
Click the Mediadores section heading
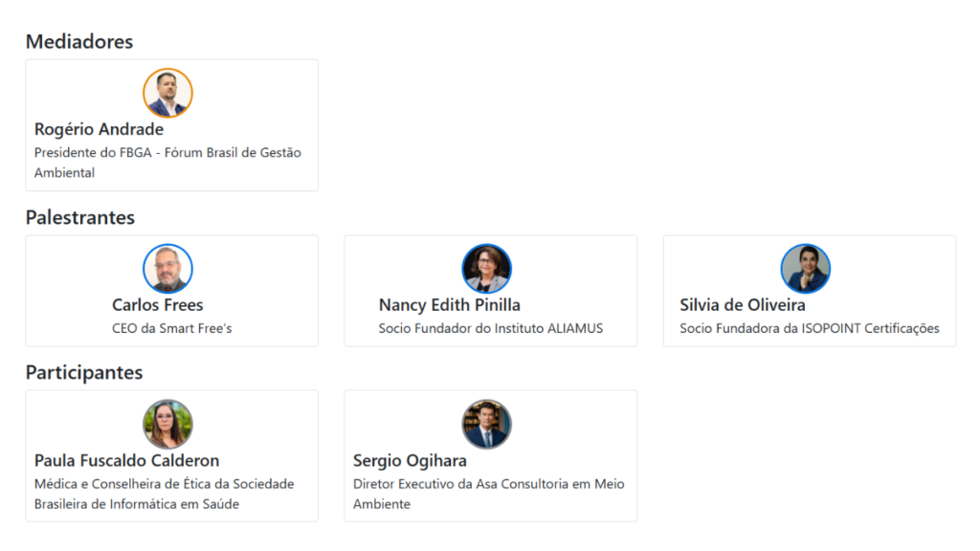(79, 41)
